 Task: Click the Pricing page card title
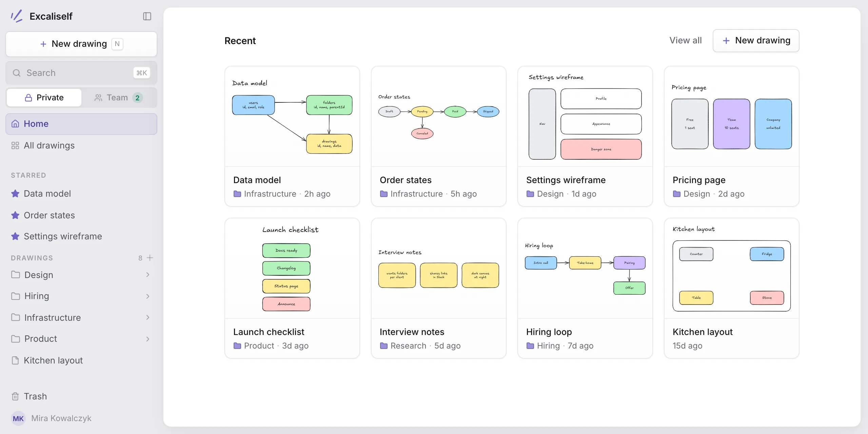[699, 180]
